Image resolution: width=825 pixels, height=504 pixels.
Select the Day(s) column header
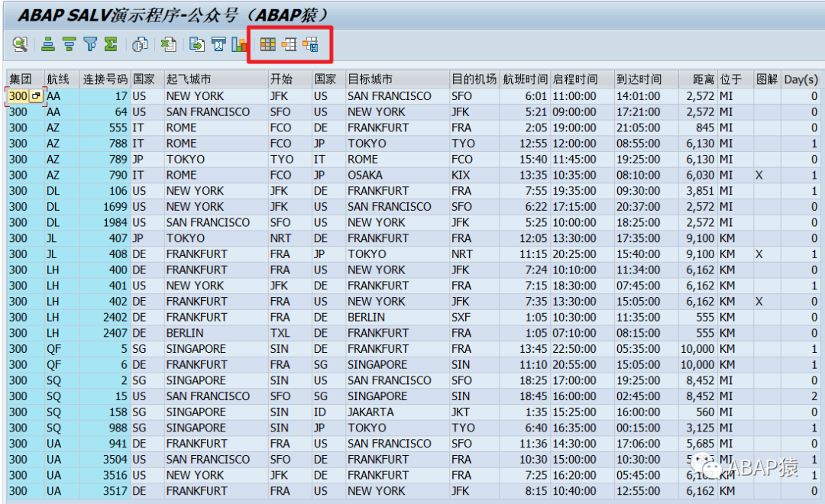click(x=801, y=79)
